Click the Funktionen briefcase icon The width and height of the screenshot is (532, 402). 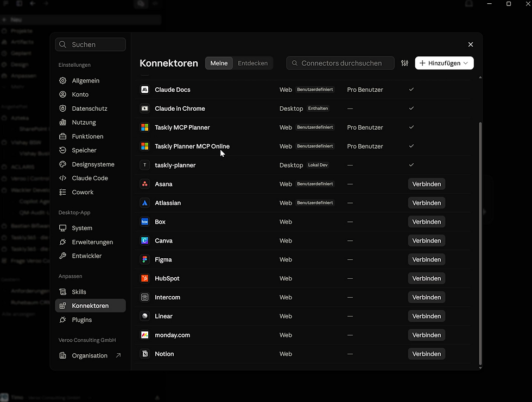63,136
